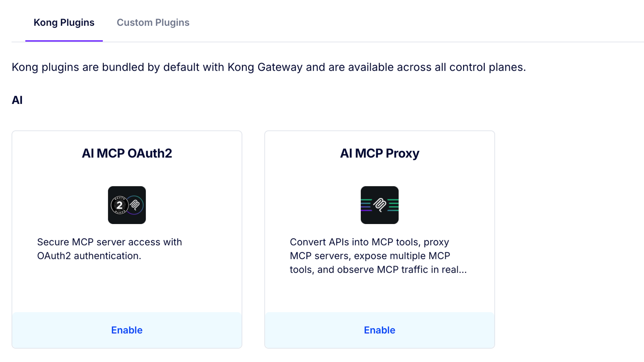Click the AI MCP OAuth2 card title

click(x=127, y=153)
